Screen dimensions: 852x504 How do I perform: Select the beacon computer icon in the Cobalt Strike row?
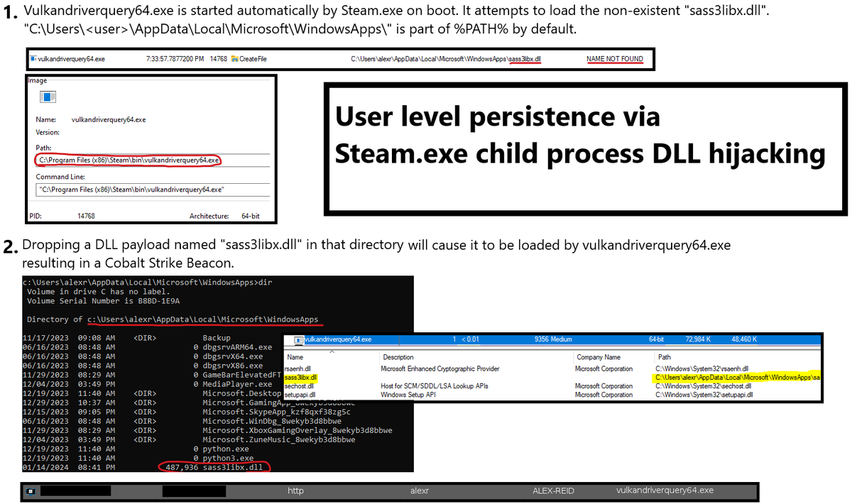[31, 491]
